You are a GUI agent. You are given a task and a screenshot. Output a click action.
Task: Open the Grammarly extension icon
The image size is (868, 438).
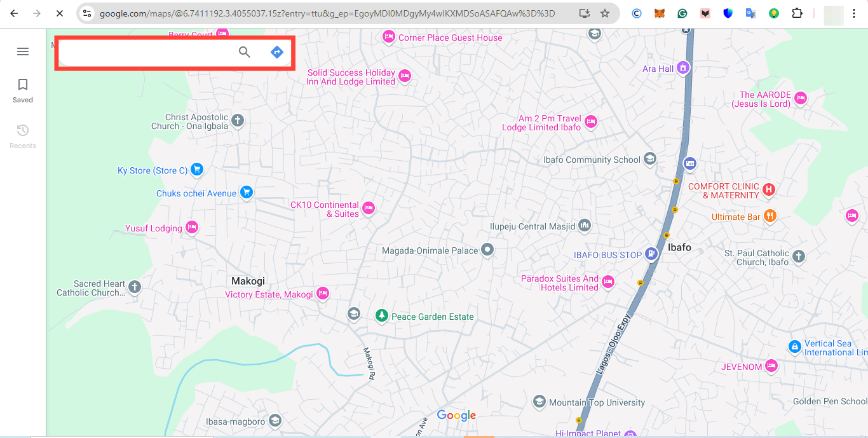click(682, 13)
